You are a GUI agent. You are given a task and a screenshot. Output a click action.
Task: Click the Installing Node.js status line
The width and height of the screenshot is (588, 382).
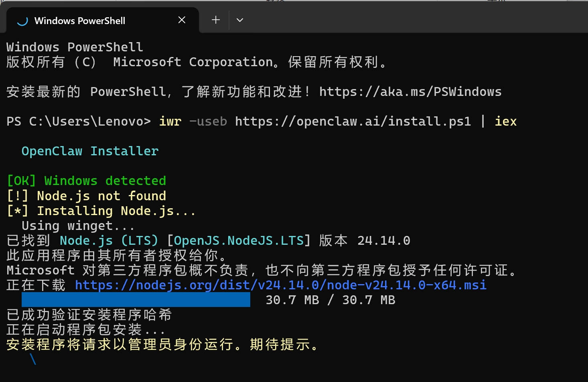(101, 211)
